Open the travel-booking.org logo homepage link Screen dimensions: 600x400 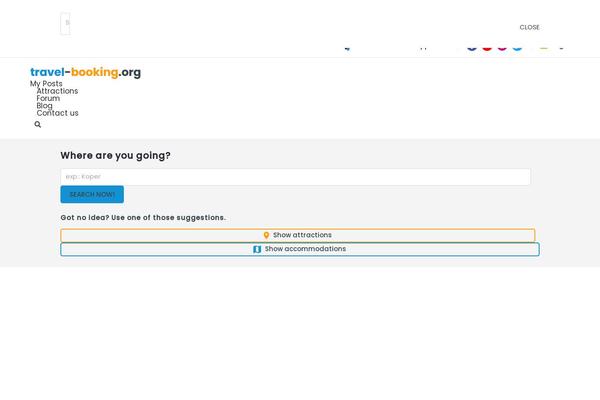point(85,72)
